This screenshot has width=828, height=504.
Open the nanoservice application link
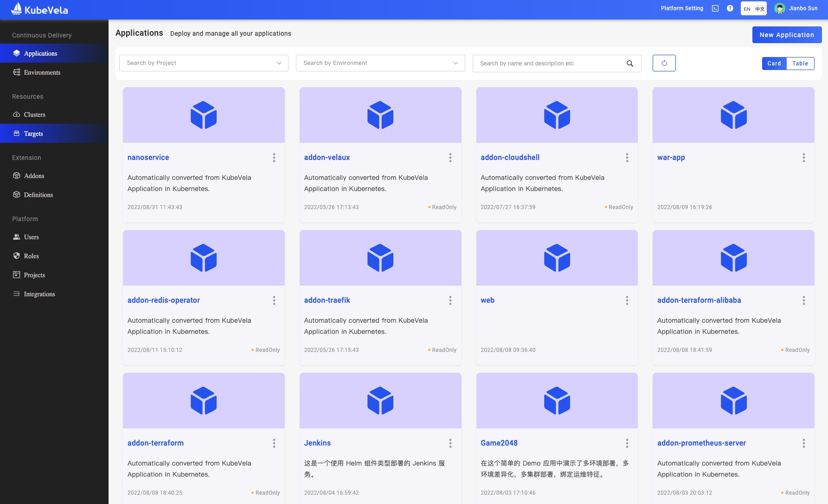[148, 158]
